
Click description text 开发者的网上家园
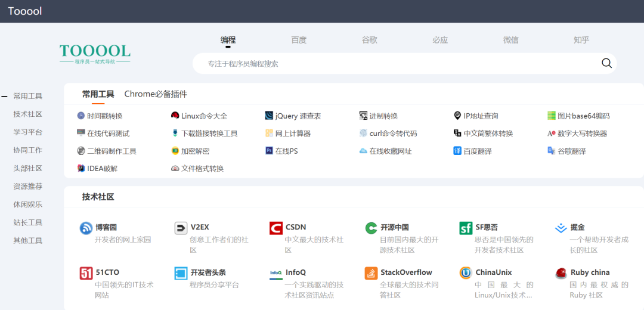pyautogui.click(x=123, y=240)
